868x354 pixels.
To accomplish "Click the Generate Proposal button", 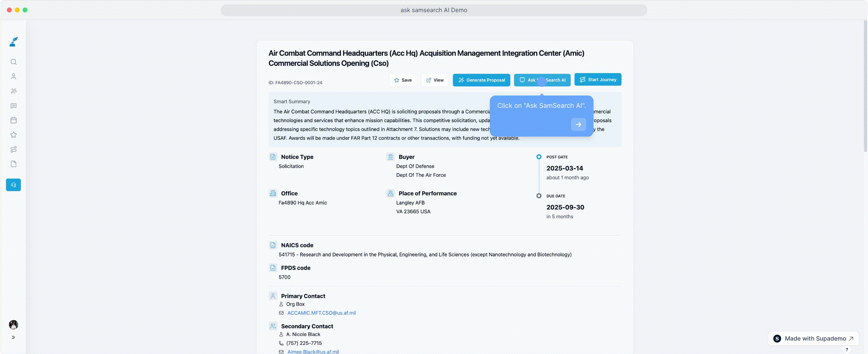I will (481, 80).
